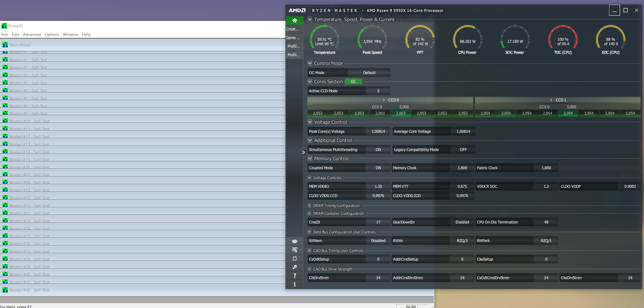The width and height of the screenshot is (644, 308).
Task: Open the Edit menu in Prime95
Action: [16, 35]
